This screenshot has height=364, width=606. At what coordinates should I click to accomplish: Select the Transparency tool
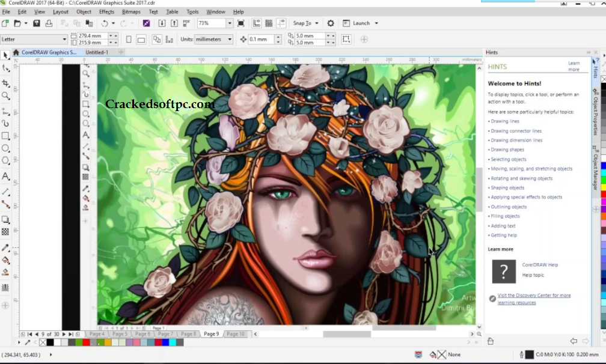tap(5, 232)
